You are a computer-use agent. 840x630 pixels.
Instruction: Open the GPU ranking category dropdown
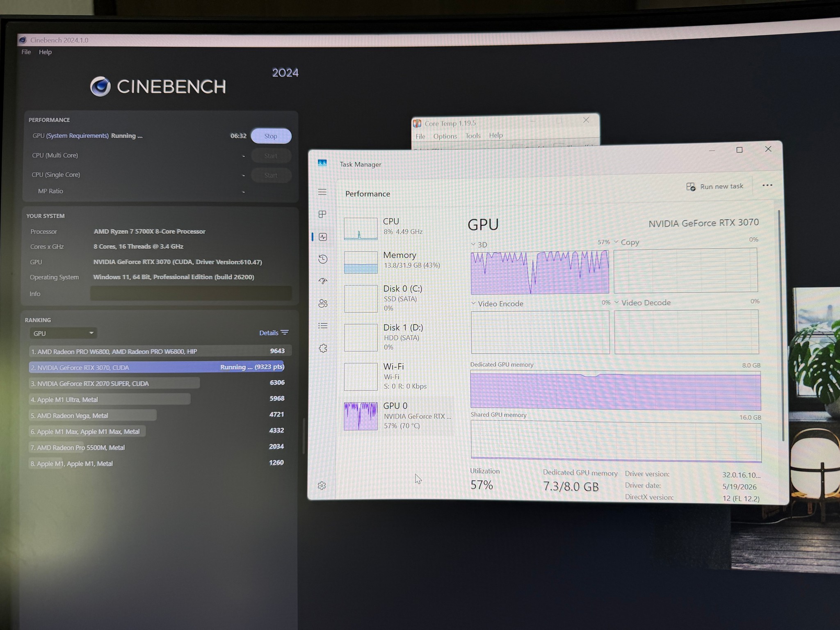point(63,333)
